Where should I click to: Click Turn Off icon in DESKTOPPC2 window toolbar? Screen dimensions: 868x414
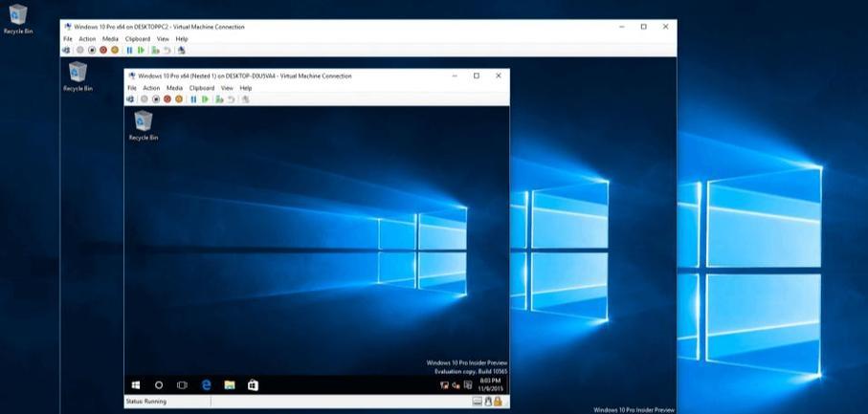coord(92,50)
